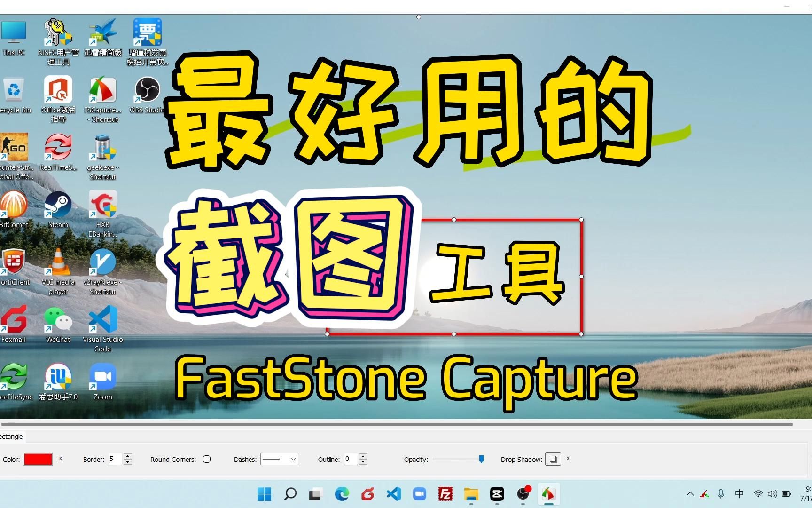Screen dimensions: 812x508
Task: Open the Windows Start menu
Action: coord(265,494)
